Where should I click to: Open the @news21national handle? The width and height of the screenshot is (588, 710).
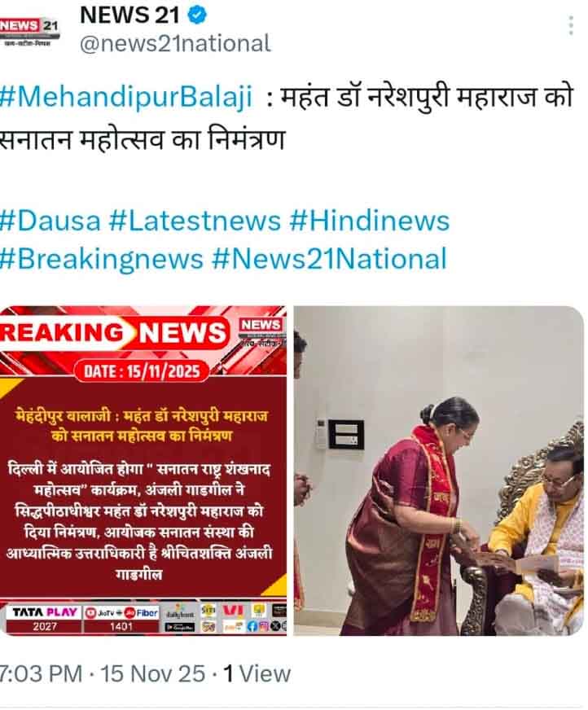175,43
